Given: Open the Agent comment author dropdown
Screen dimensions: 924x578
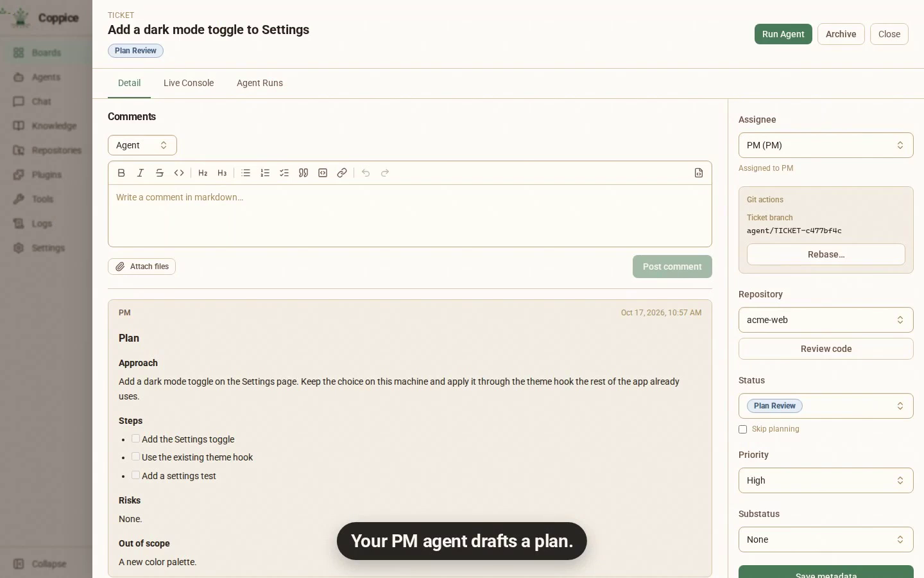Looking at the screenshot, I should tap(142, 145).
